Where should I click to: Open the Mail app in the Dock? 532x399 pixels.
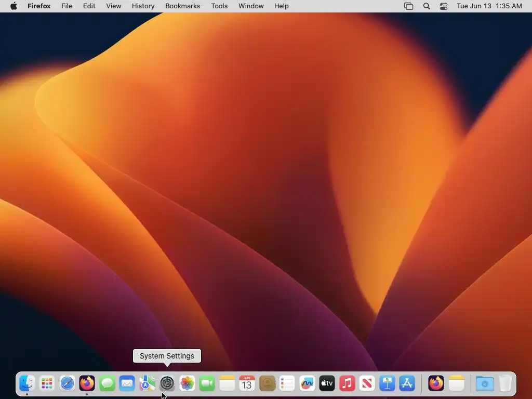127,383
